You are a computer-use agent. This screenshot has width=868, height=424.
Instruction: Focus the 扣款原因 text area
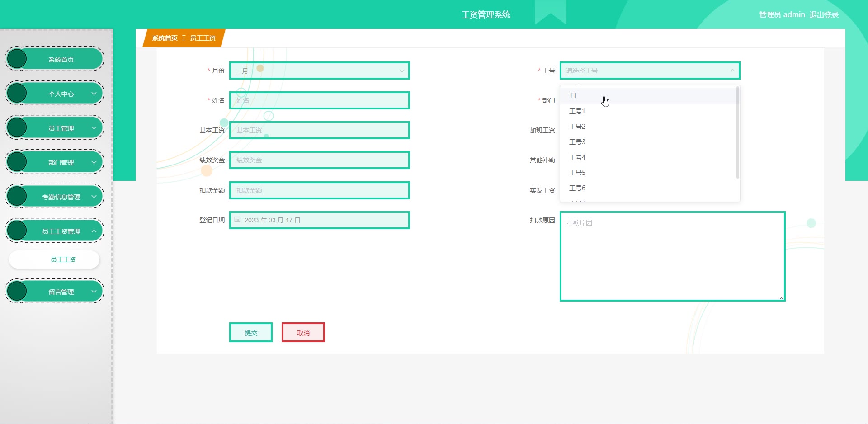coord(673,256)
